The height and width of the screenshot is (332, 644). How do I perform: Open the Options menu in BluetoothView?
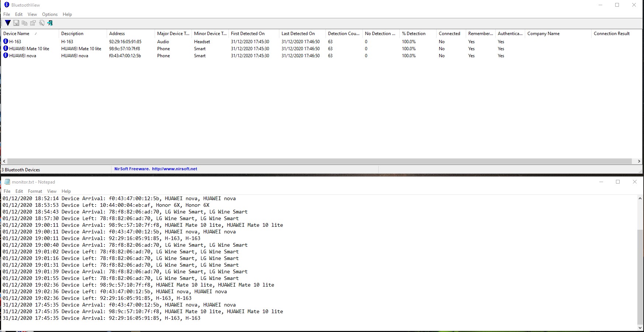[x=49, y=14]
